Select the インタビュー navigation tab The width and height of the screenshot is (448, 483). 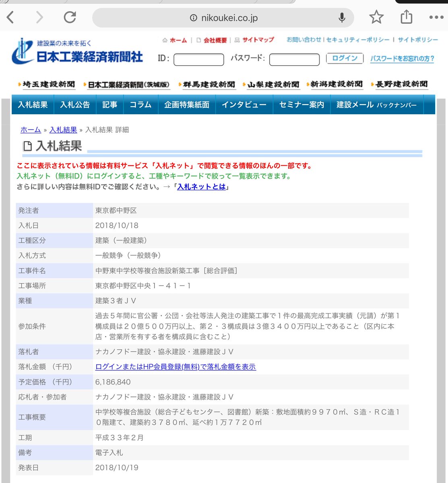point(244,105)
